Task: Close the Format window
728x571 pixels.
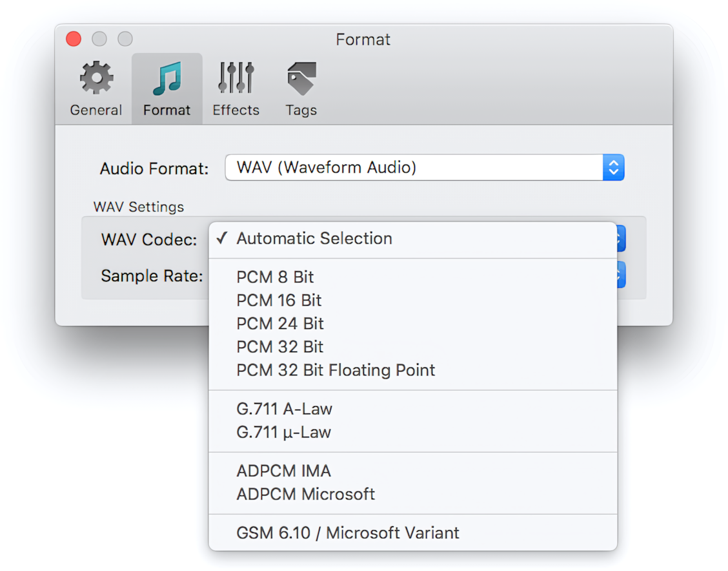Action: tap(73, 39)
